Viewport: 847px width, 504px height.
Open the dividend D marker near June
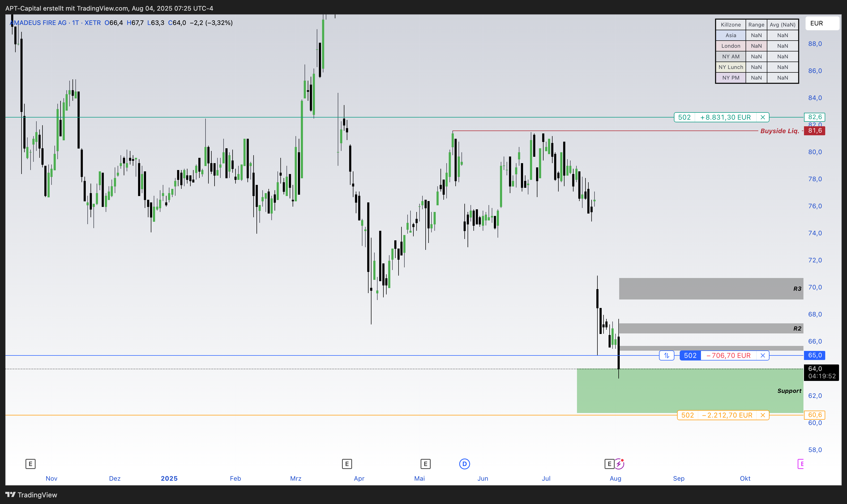click(464, 464)
